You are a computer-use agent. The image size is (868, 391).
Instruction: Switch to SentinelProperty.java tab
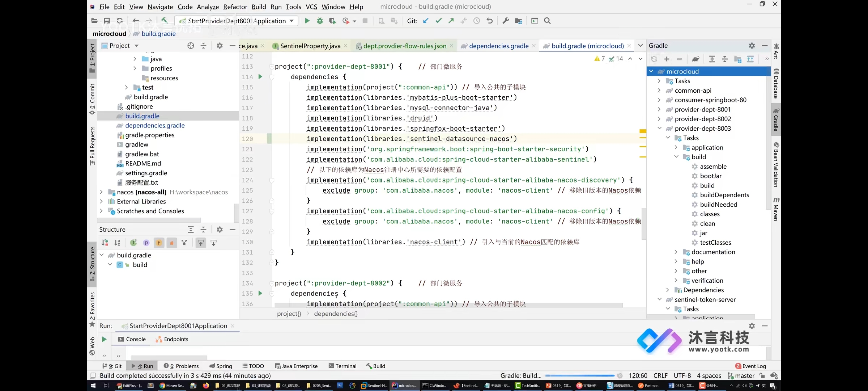point(310,46)
